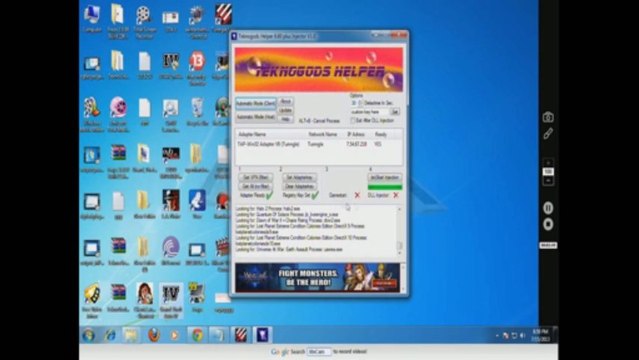The width and height of the screenshot is (639, 360).
Task: Click the Automatic Mode (Host) button
Action: (x=256, y=117)
